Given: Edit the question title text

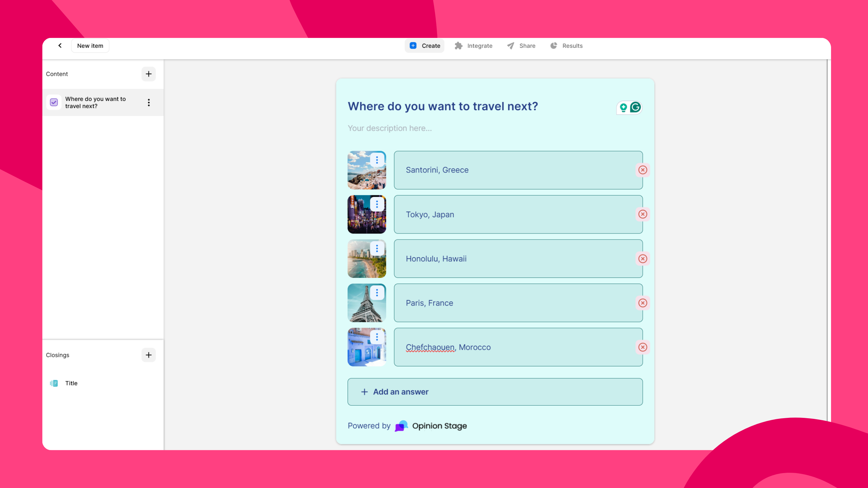Looking at the screenshot, I should coord(443,106).
